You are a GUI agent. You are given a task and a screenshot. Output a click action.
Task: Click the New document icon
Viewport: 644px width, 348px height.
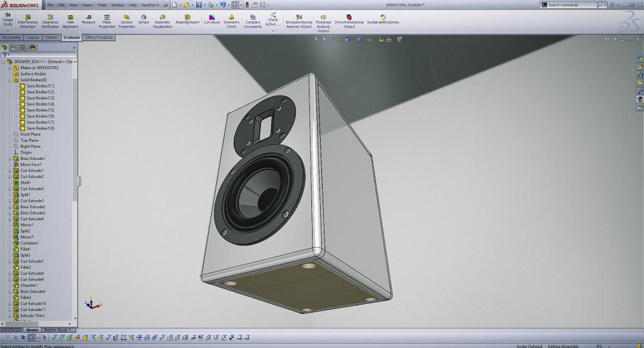tap(175, 5)
